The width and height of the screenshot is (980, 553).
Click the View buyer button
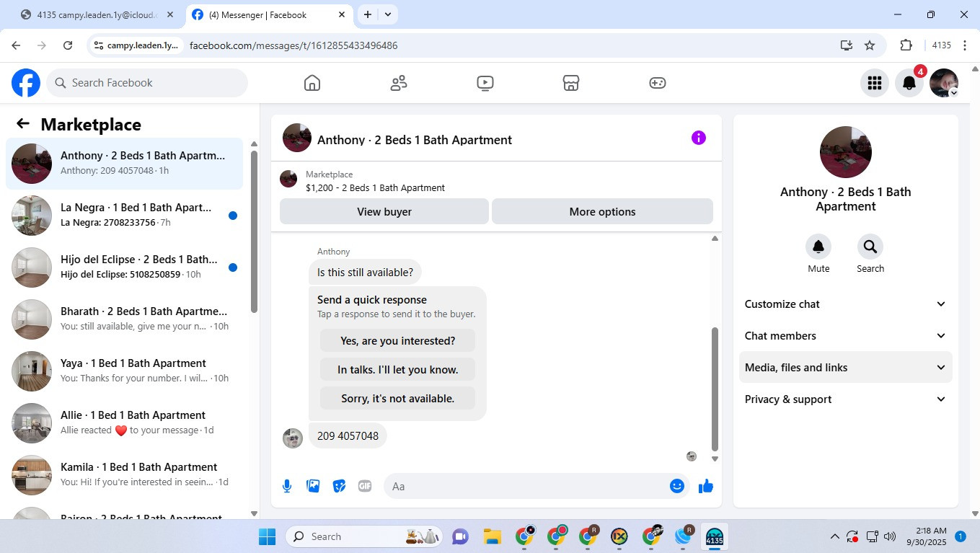384,211
